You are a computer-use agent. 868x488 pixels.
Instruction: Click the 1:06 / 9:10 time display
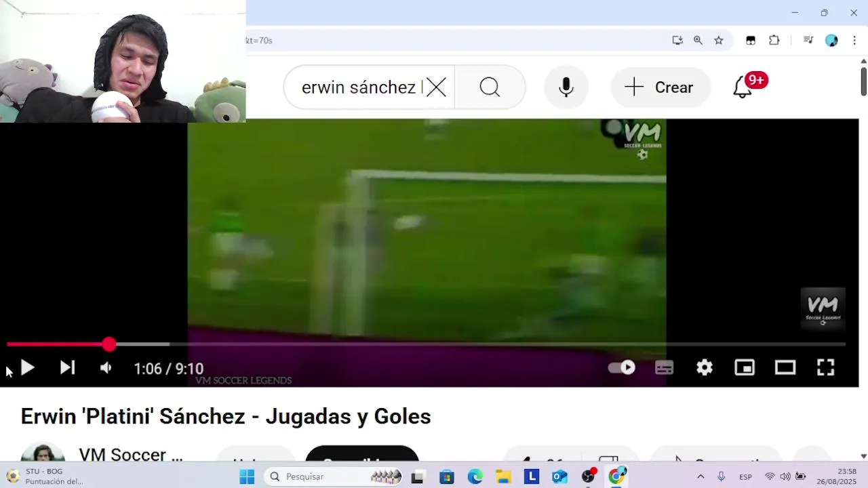pyautogui.click(x=169, y=369)
